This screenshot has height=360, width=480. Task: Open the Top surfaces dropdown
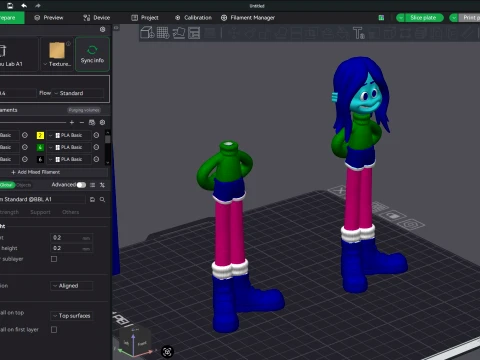[x=72, y=316]
